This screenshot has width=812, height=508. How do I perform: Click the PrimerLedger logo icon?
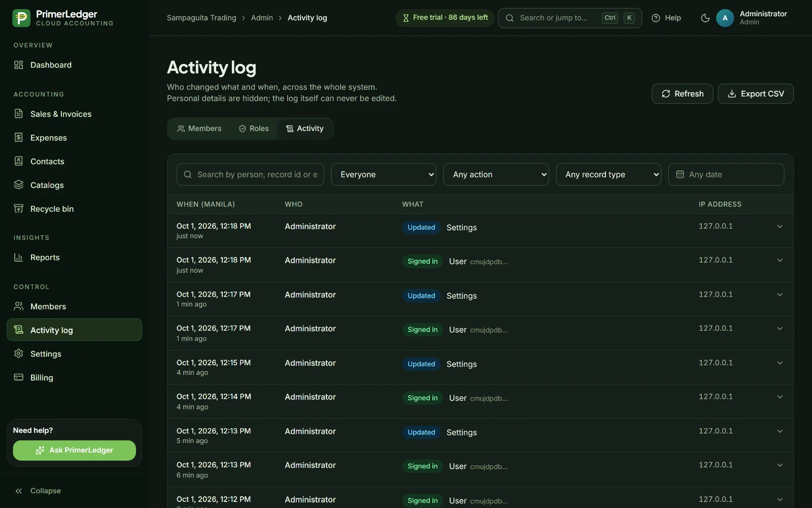coord(21,18)
